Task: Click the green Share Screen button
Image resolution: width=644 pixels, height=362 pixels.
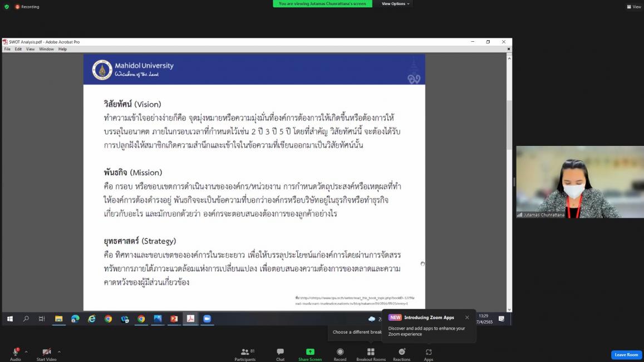Action: pos(310,354)
